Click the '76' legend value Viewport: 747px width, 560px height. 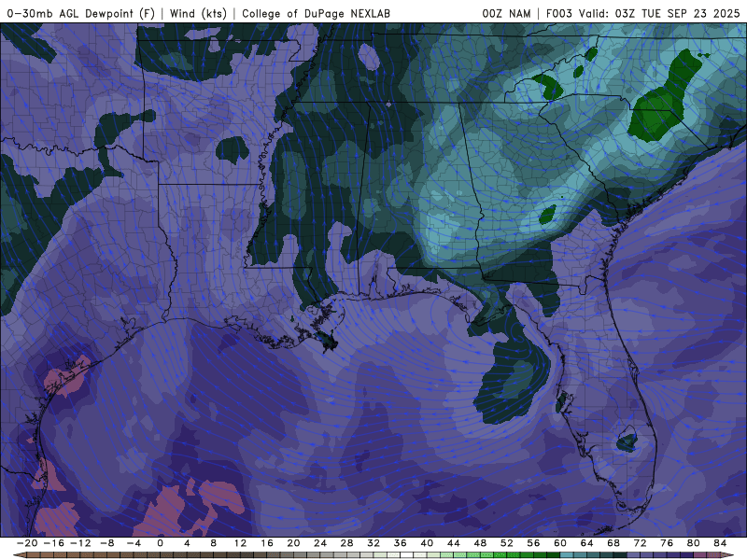667,543
